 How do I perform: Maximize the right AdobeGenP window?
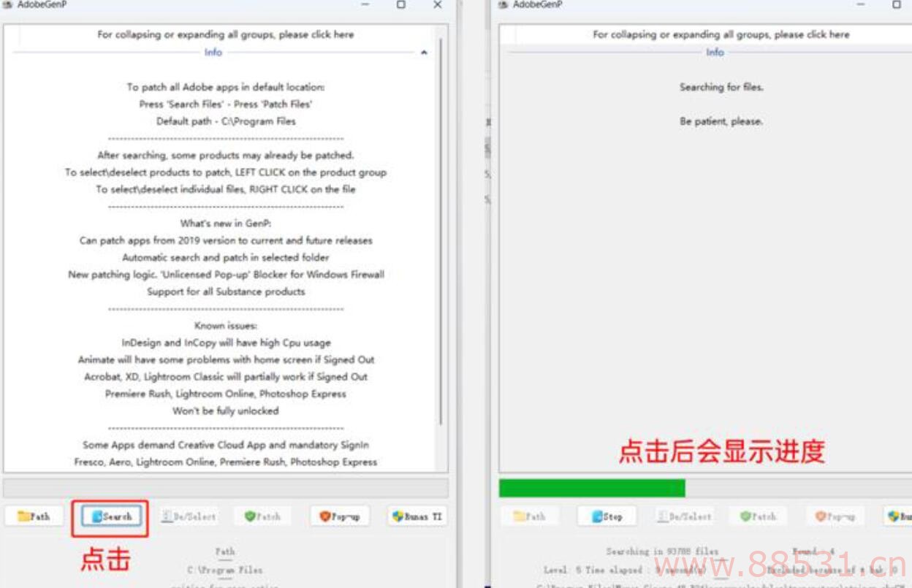(x=897, y=4)
